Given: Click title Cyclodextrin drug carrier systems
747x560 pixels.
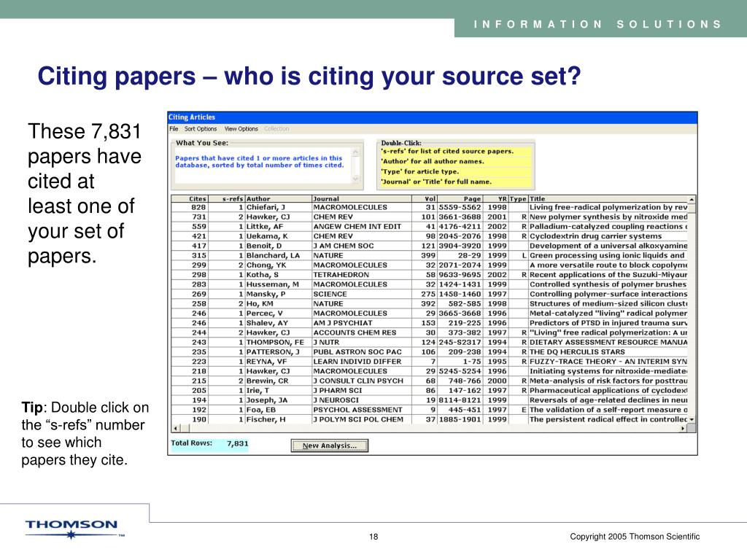Looking at the screenshot, I should (595, 236).
